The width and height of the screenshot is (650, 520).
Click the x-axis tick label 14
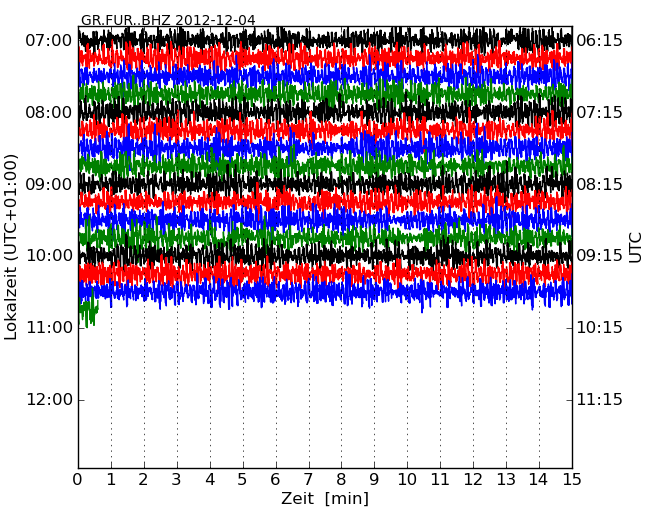coord(538,480)
